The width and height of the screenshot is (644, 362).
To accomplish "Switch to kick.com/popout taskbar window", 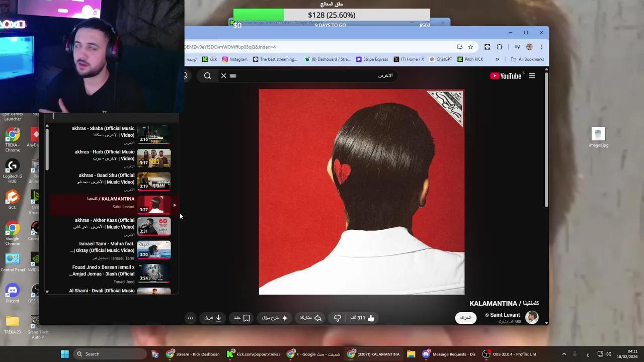I will [x=253, y=354].
